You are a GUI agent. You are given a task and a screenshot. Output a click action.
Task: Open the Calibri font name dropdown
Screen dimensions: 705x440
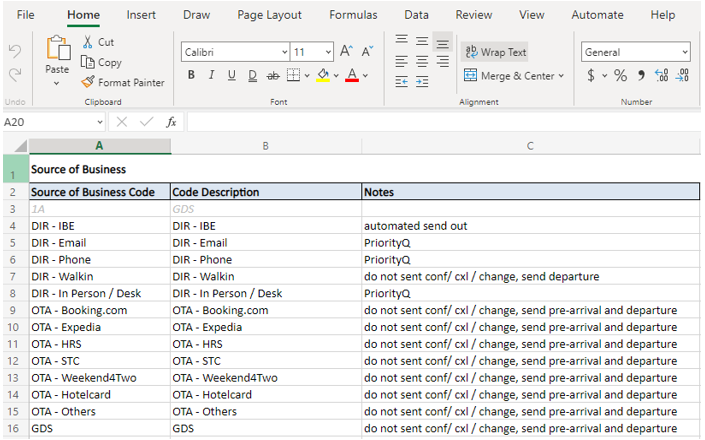[285, 52]
